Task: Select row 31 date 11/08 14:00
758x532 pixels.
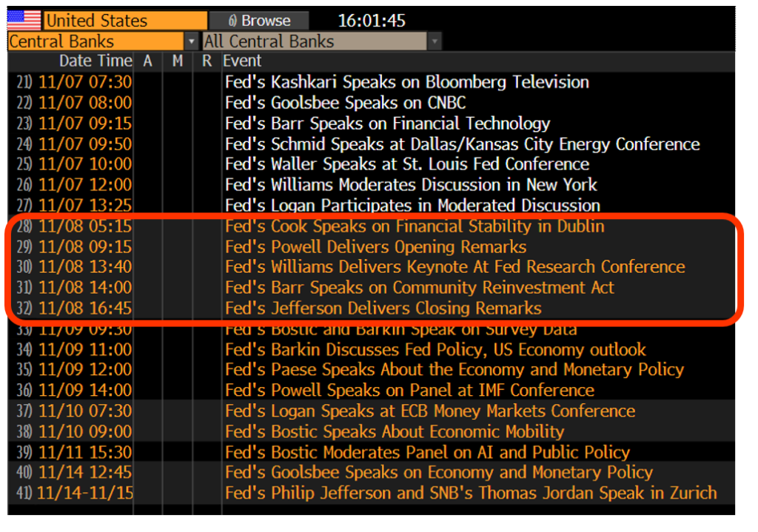Action: (85, 288)
